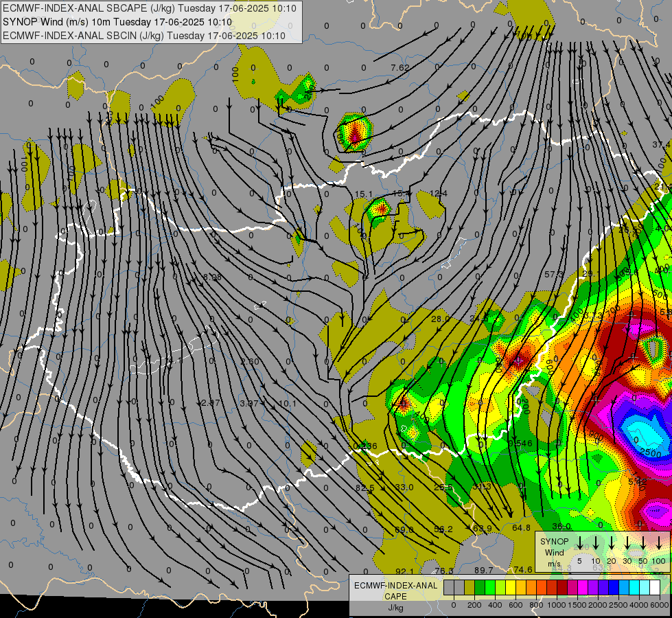Click the 100 m/s wind arrow in legend
The width and height of the screenshot is (672, 618).
659,543
